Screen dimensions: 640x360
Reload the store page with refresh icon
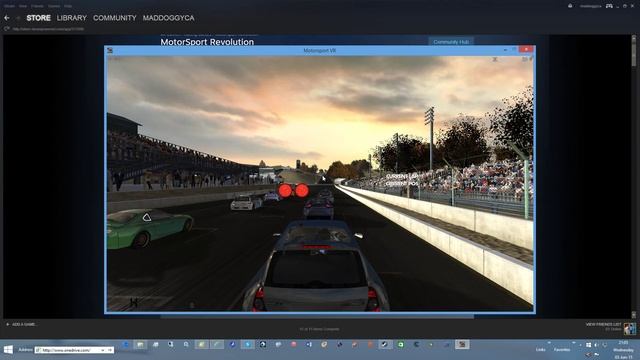coord(7,29)
